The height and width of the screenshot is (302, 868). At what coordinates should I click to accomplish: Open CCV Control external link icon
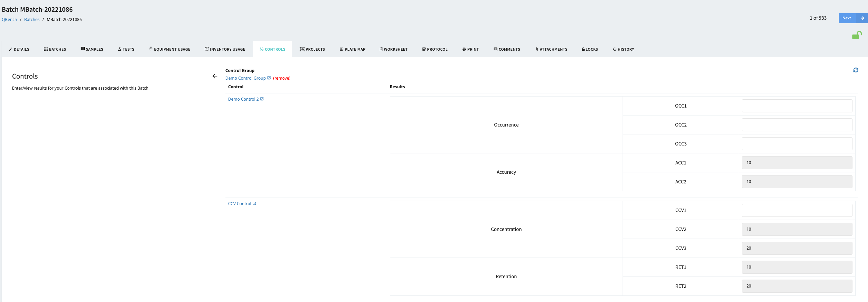[254, 203]
